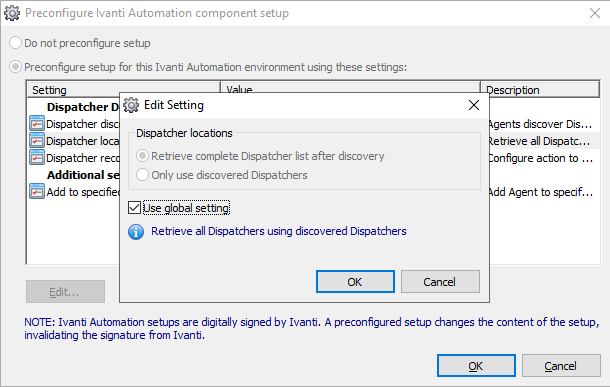Image resolution: width=610 pixels, height=387 pixels.
Task: Click the Description column header
Action: [540, 90]
